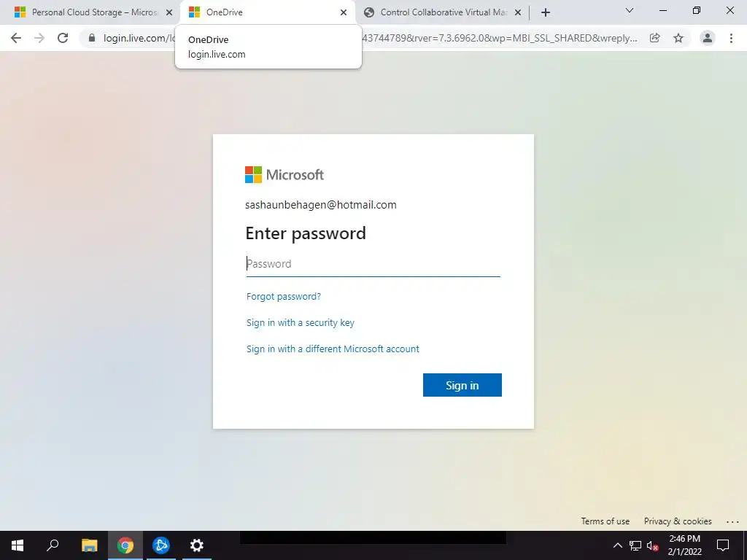The height and width of the screenshot is (560, 747).
Task: Open the Windows Start menu
Action: coord(18,545)
